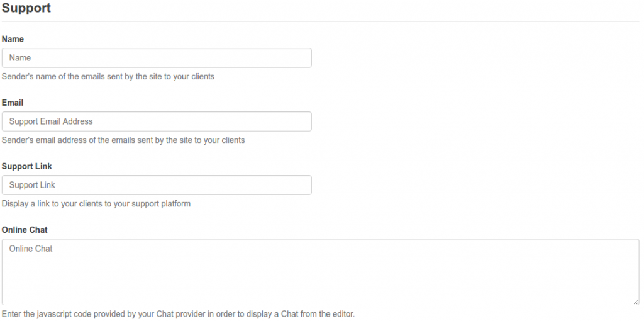Screen dimensions: 644x321
Task: Click the bold "Email" field label
Action: (13, 103)
